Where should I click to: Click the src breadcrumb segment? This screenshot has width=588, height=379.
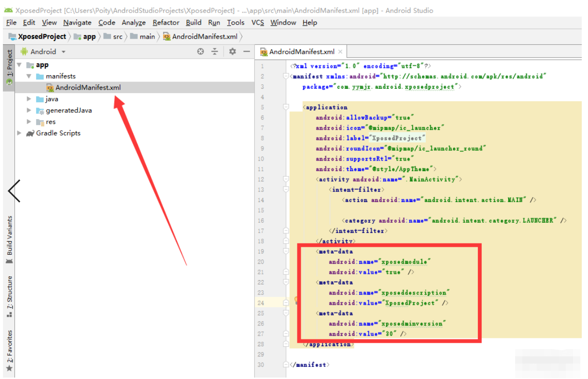pyautogui.click(x=118, y=37)
